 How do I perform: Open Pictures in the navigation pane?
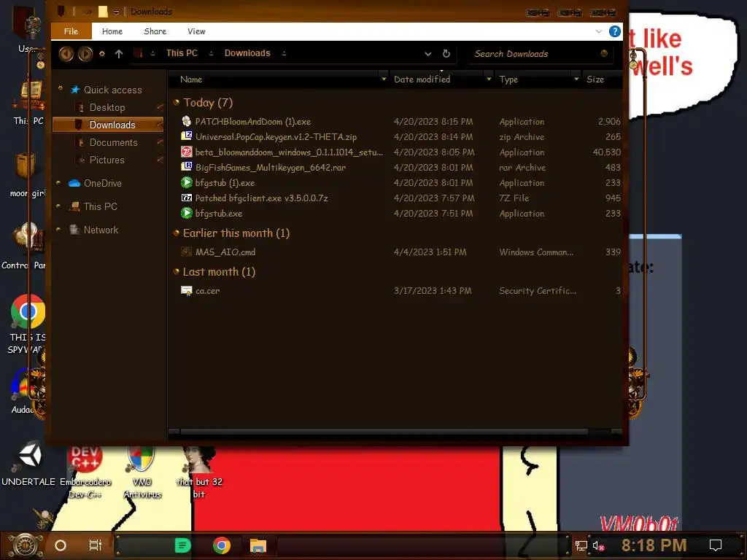click(x=107, y=160)
